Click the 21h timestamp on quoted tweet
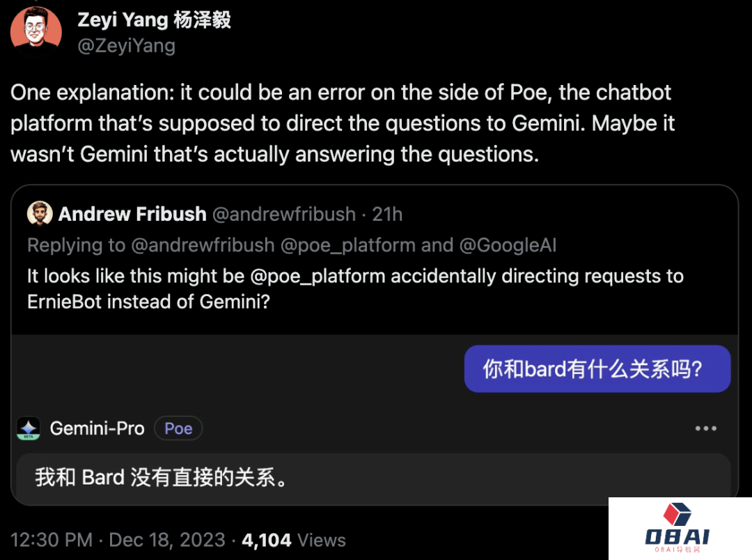752x560 pixels. (387, 214)
